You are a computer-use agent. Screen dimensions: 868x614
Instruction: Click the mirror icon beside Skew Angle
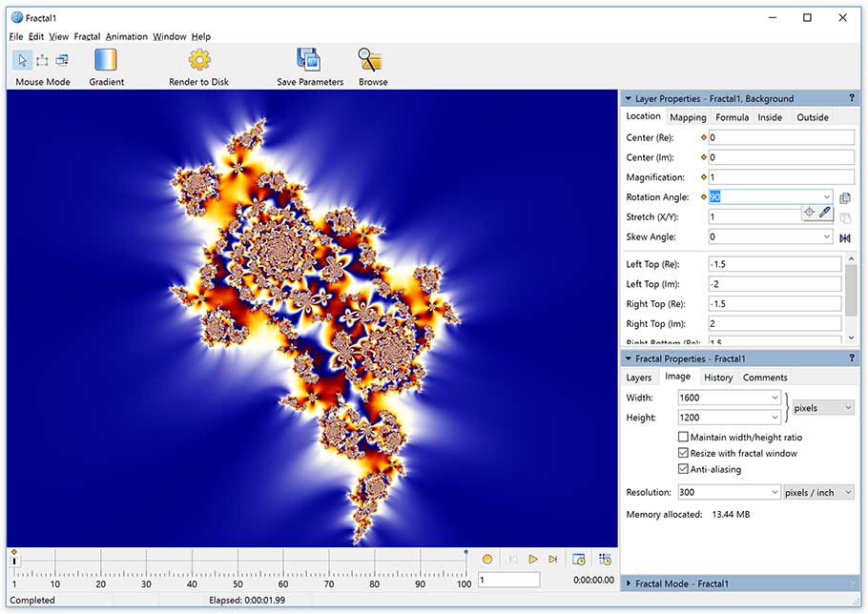click(x=845, y=237)
